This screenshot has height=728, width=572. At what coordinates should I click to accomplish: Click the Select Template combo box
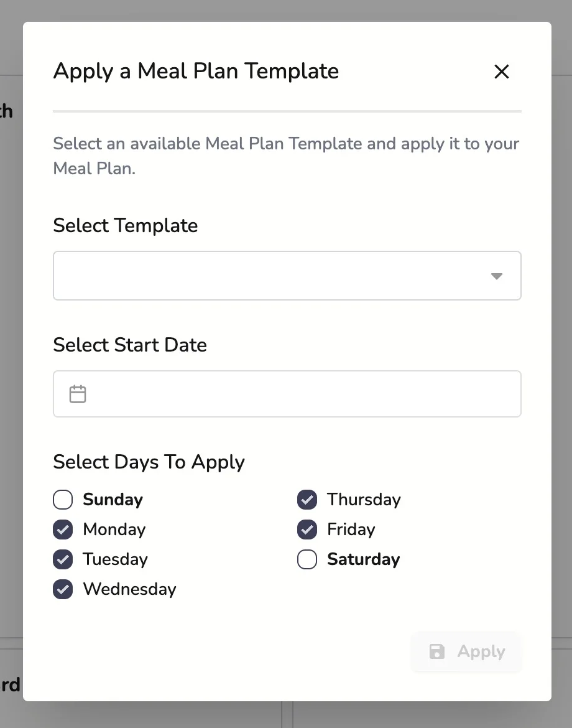pyautogui.click(x=274, y=276)
